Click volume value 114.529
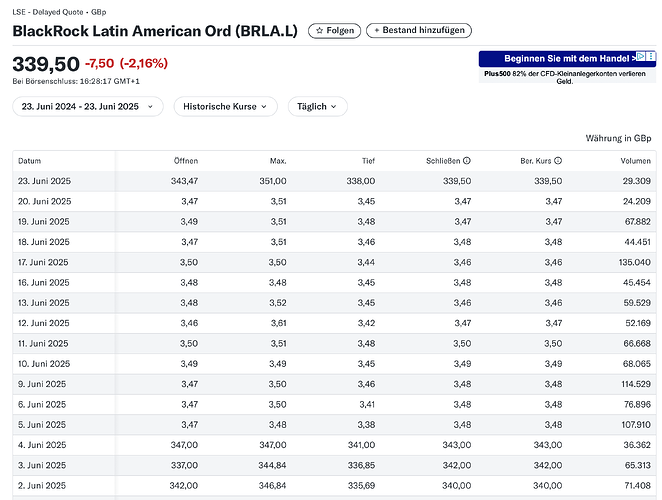This screenshot has width=662, height=500. (x=636, y=384)
